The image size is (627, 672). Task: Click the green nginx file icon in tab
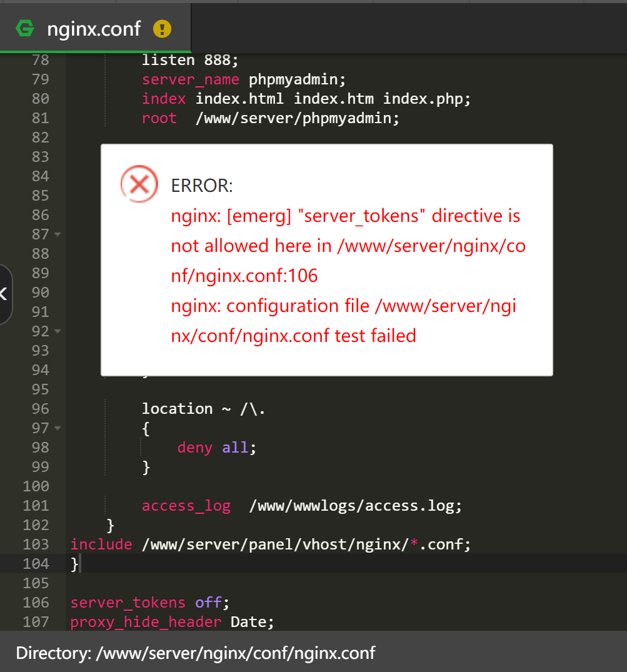26,28
